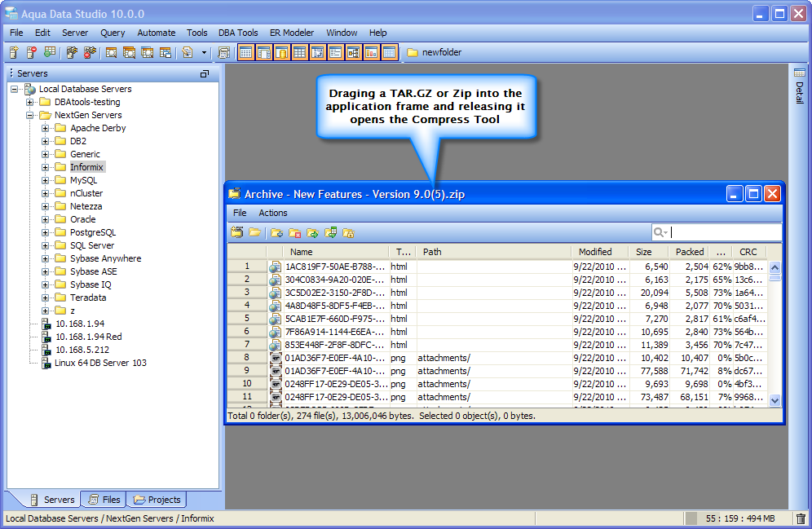The height and width of the screenshot is (529, 812).
Task: Click the server icon with red minus badge
Action: coord(32,52)
